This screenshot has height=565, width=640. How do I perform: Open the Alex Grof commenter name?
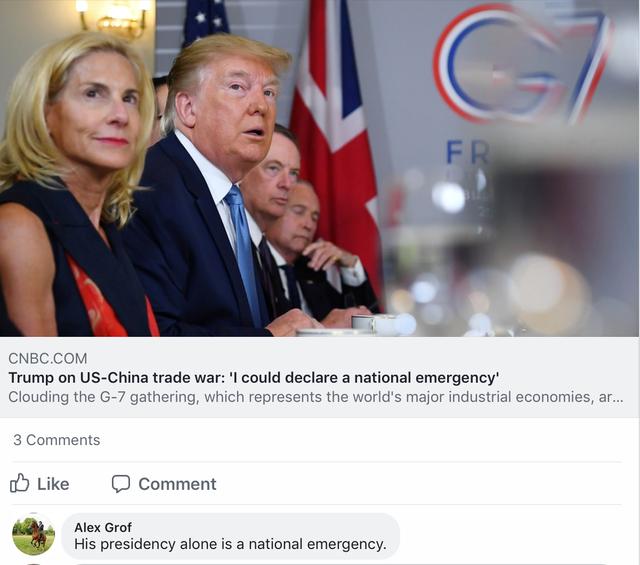point(103,527)
